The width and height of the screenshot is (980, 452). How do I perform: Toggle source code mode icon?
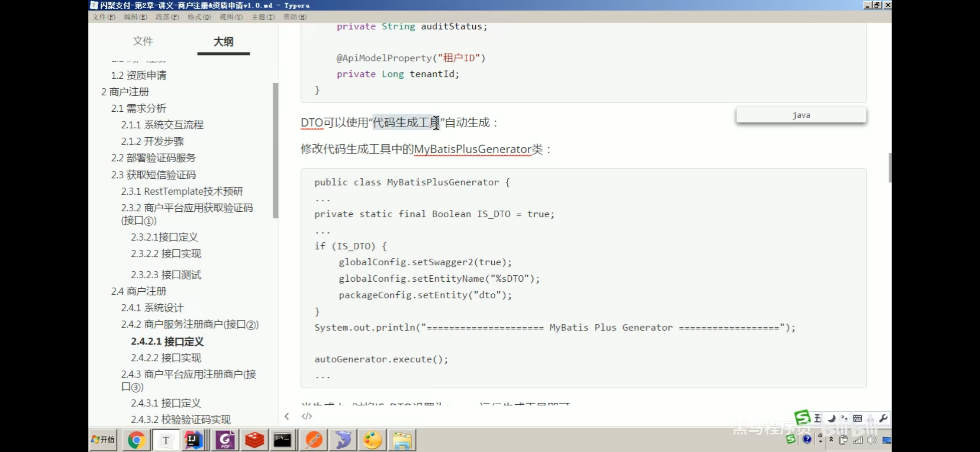[x=307, y=416]
